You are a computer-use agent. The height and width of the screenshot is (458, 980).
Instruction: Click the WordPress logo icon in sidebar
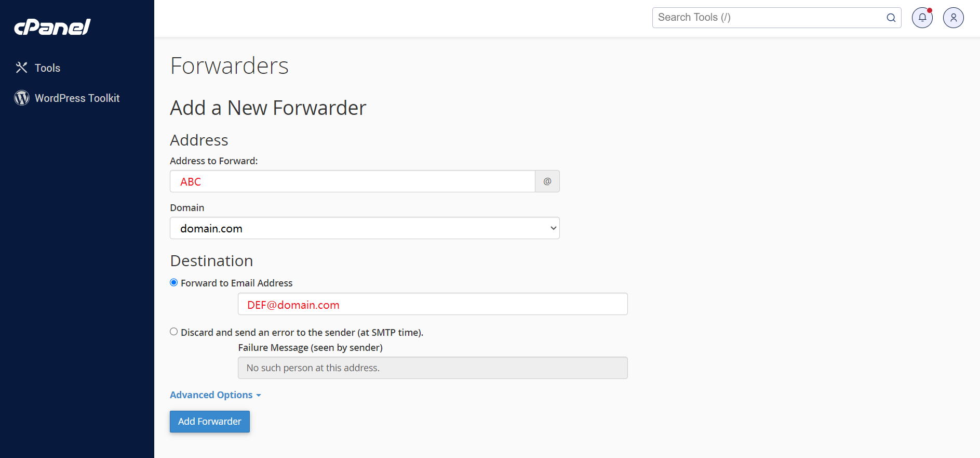(22, 98)
